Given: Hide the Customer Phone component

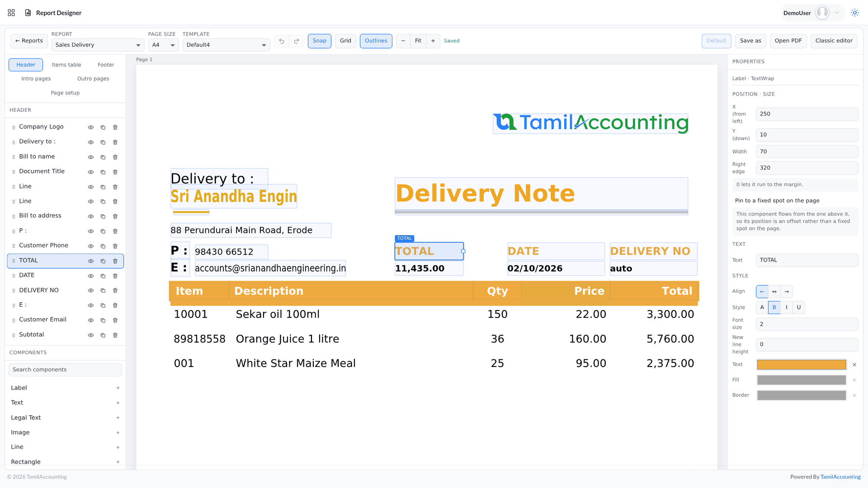Looking at the screenshot, I should tap(91, 246).
